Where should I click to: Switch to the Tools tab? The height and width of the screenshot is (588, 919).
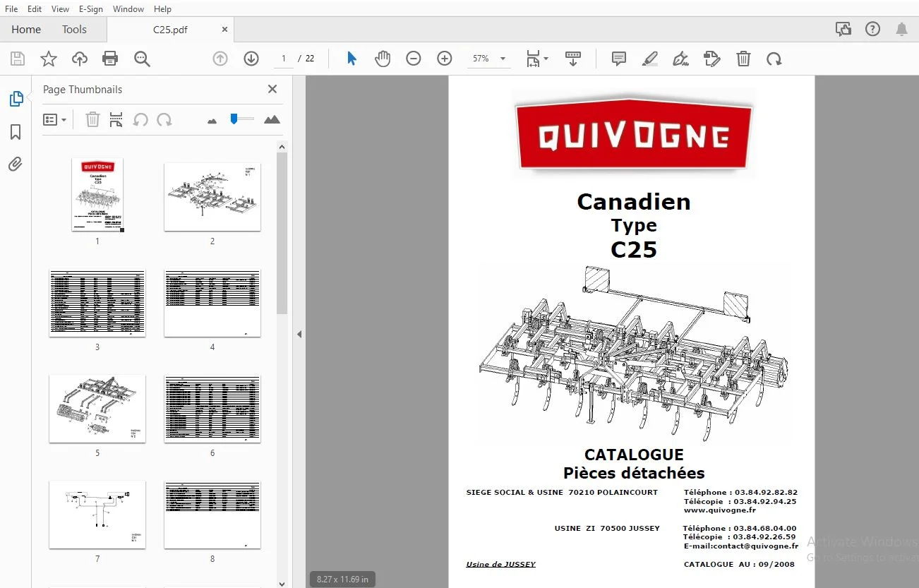click(x=74, y=30)
